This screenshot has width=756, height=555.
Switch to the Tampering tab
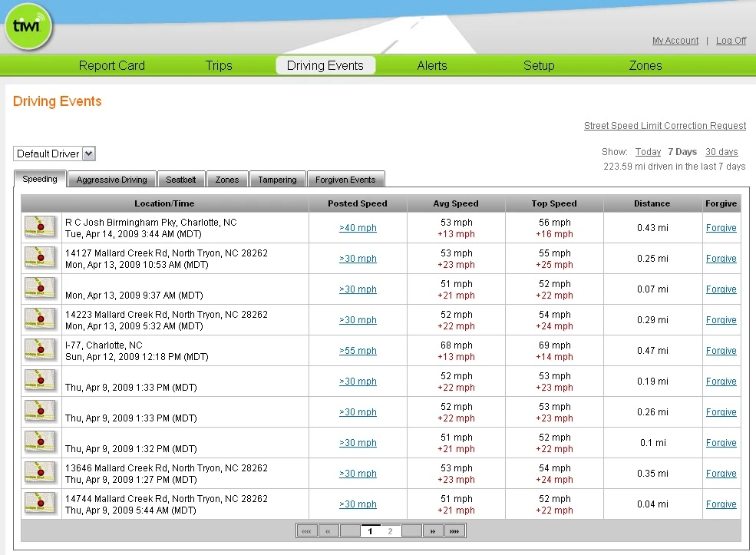(277, 179)
